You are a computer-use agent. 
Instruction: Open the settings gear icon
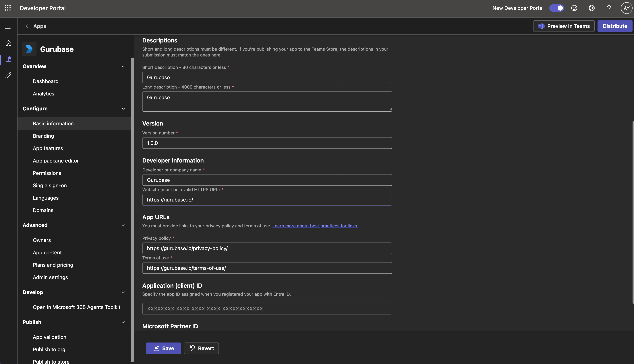coord(592,8)
